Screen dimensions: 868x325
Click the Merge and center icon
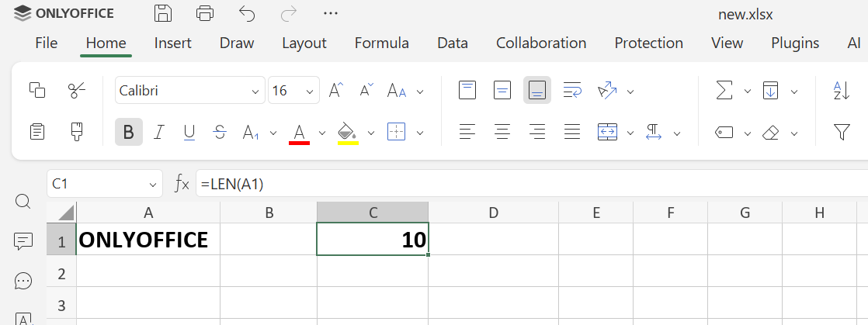coord(607,132)
